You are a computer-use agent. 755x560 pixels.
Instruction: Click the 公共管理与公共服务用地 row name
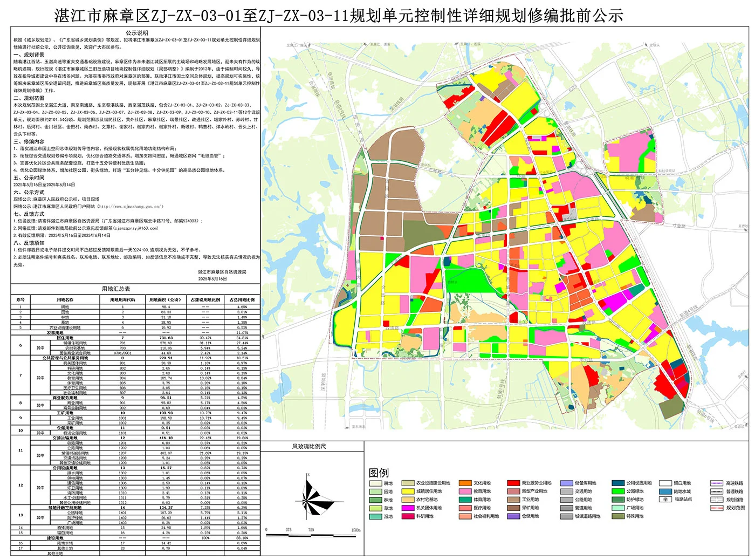65,358
